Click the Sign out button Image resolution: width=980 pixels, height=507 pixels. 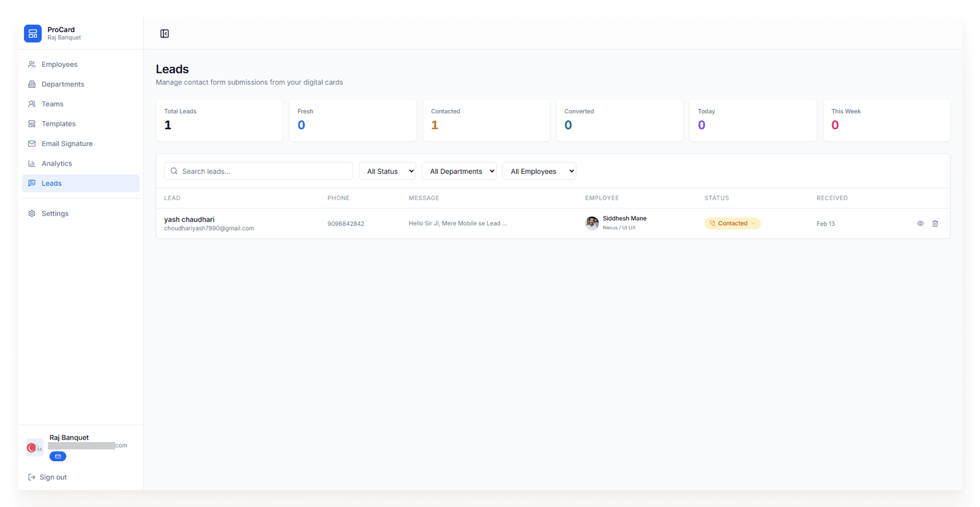48,477
